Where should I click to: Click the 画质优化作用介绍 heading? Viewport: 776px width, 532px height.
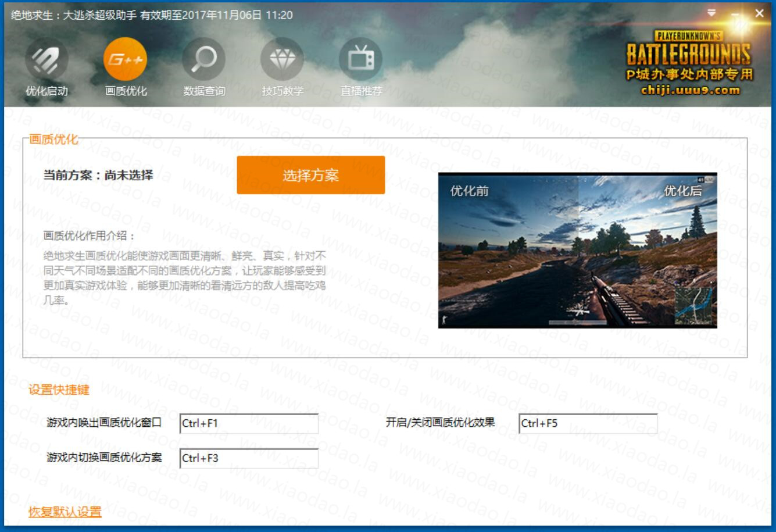tap(89, 235)
